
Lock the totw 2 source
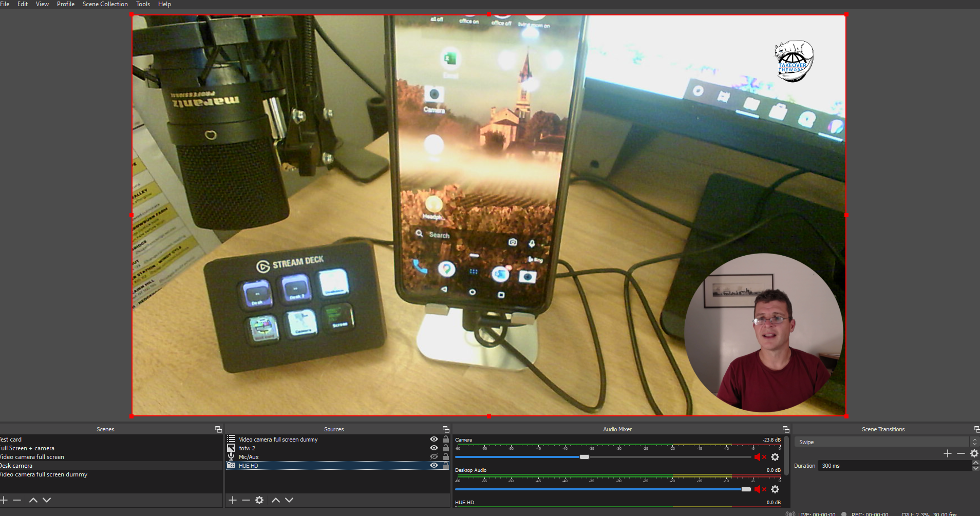(445, 448)
